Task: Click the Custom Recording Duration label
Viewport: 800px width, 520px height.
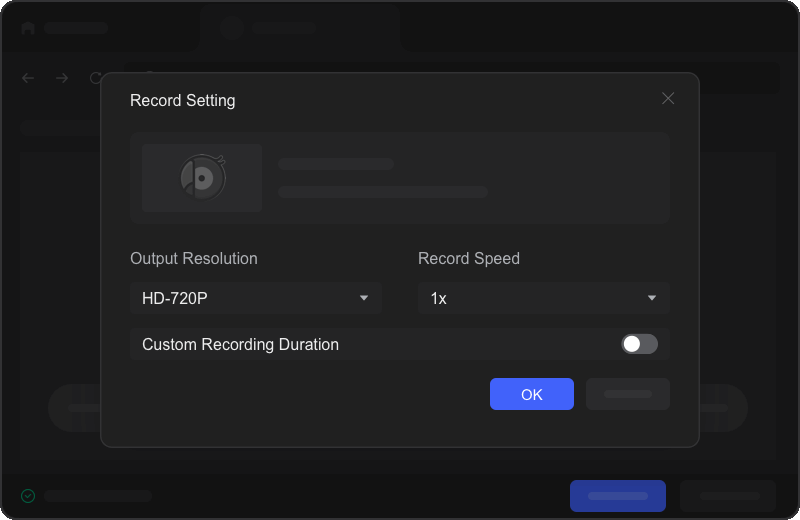Action: (x=240, y=344)
